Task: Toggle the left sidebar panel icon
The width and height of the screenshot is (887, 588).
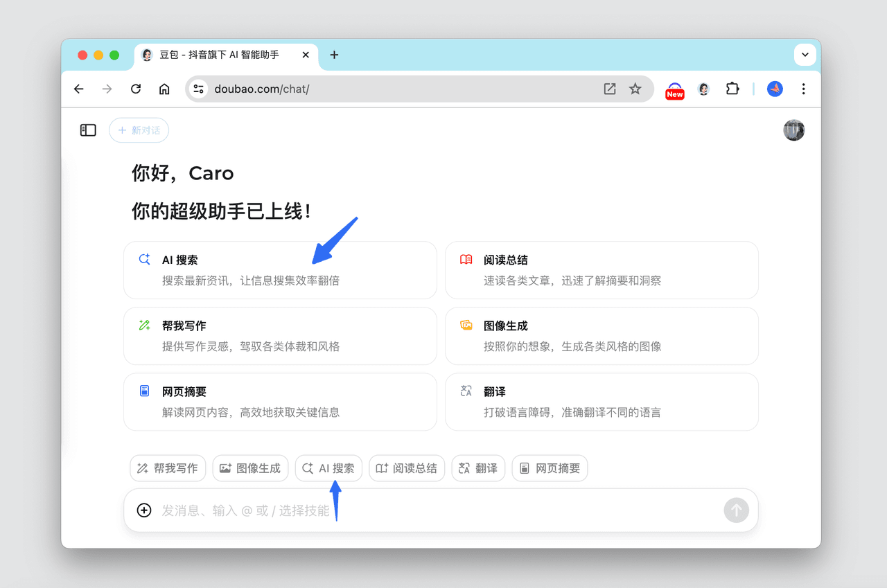Action: click(x=88, y=130)
